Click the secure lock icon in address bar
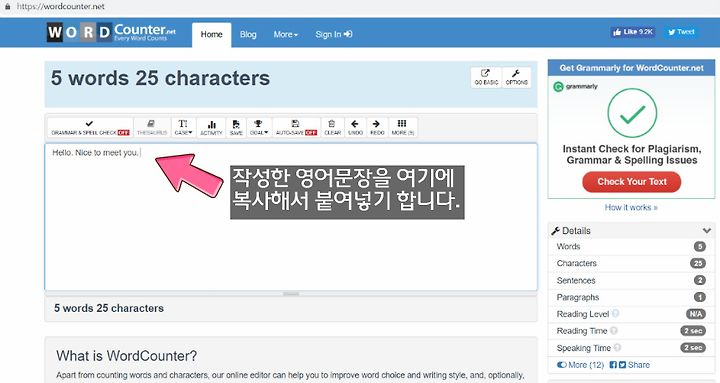 (x=7, y=7)
